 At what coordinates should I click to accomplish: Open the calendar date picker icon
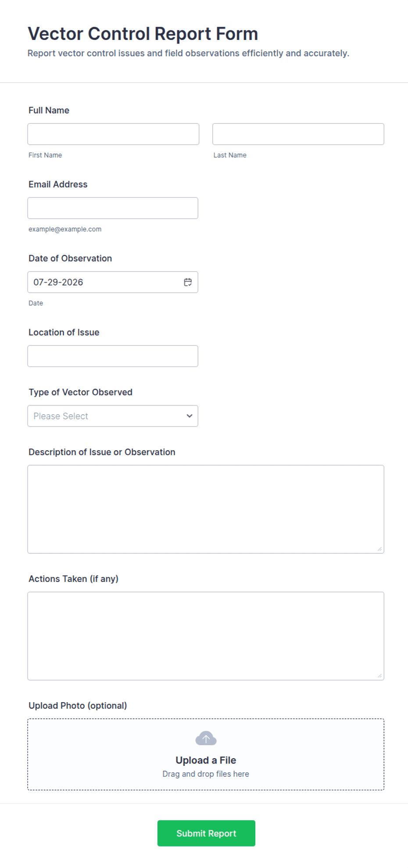click(188, 282)
